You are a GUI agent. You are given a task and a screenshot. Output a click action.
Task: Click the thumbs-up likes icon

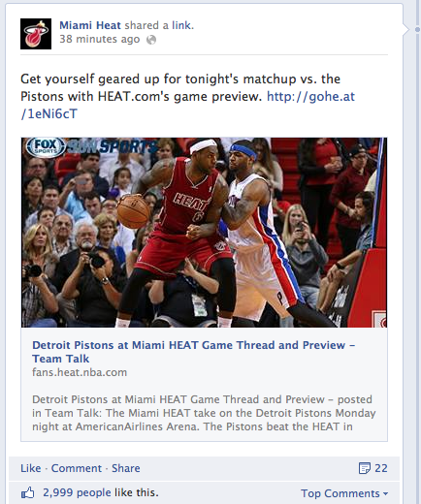27,493
